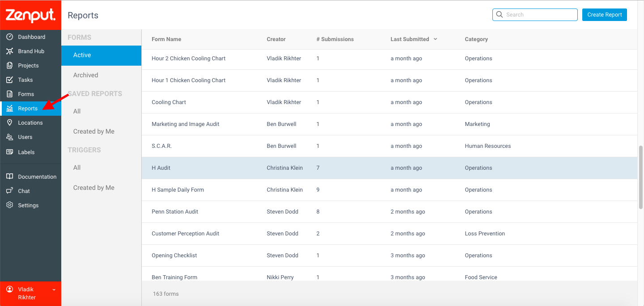The image size is (644, 306).
Task: Open the Chat bubble icon
Action: point(10,191)
